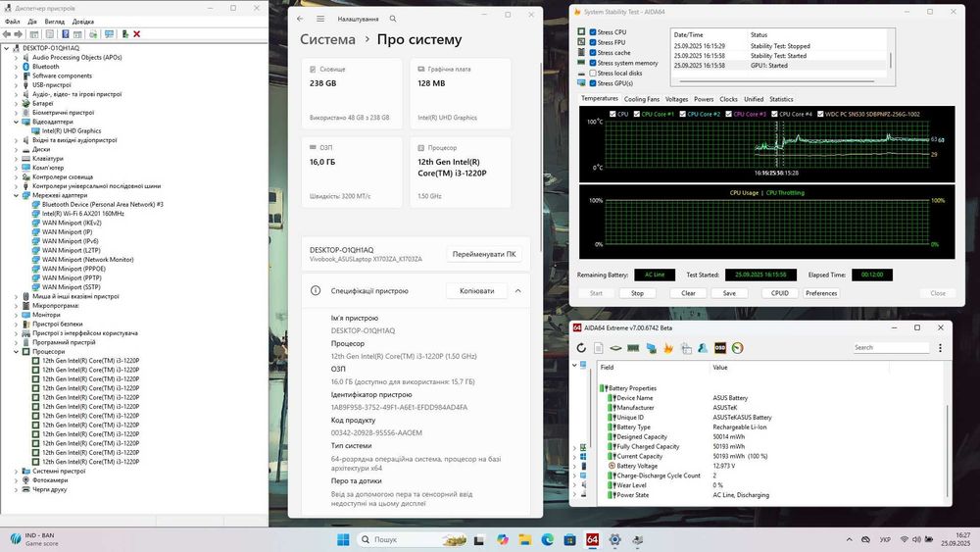Click Stop button in stability test

tap(637, 293)
